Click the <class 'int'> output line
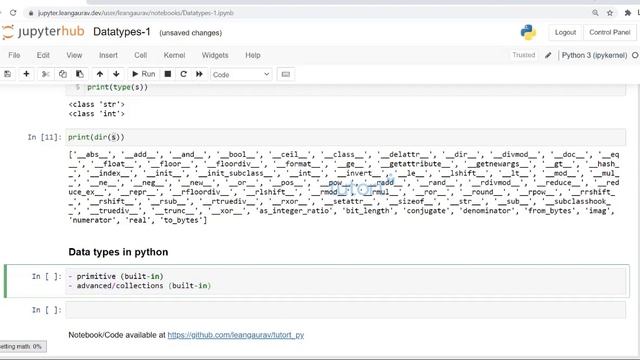Image resolution: width=640 pixels, height=360 pixels. coord(97,114)
